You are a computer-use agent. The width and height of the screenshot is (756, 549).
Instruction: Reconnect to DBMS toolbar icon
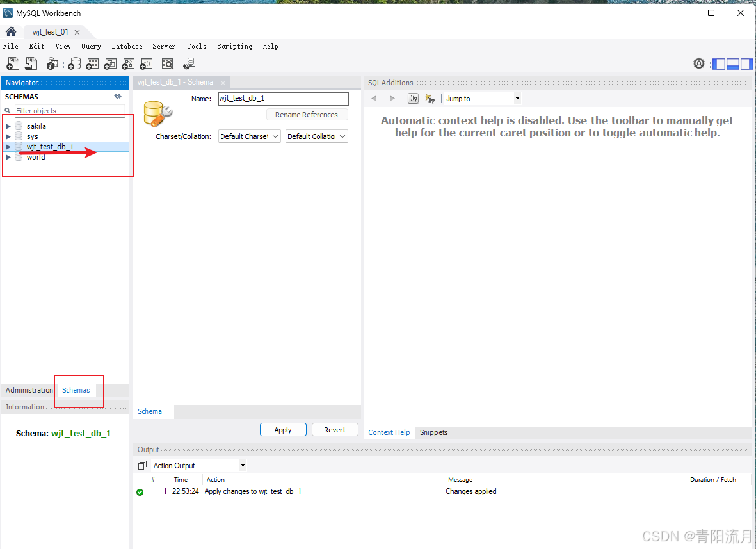(x=189, y=63)
